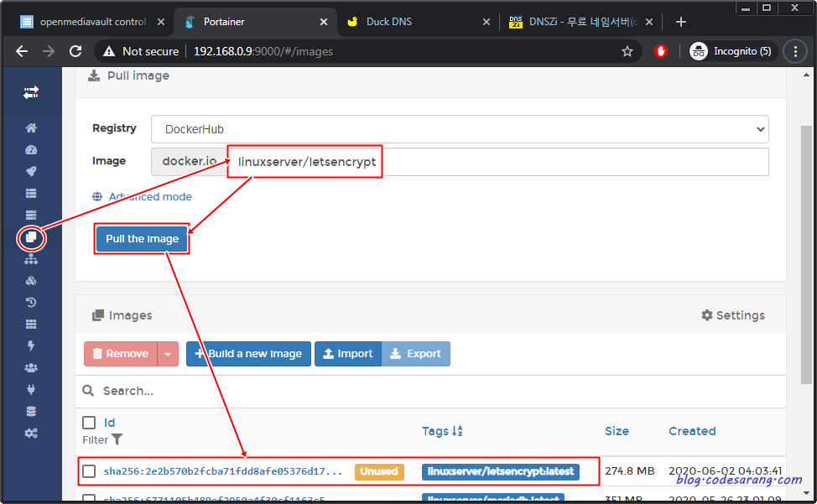The image size is (817, 504).
Task: Click the browser address bar URL
Action: (263, 51)
